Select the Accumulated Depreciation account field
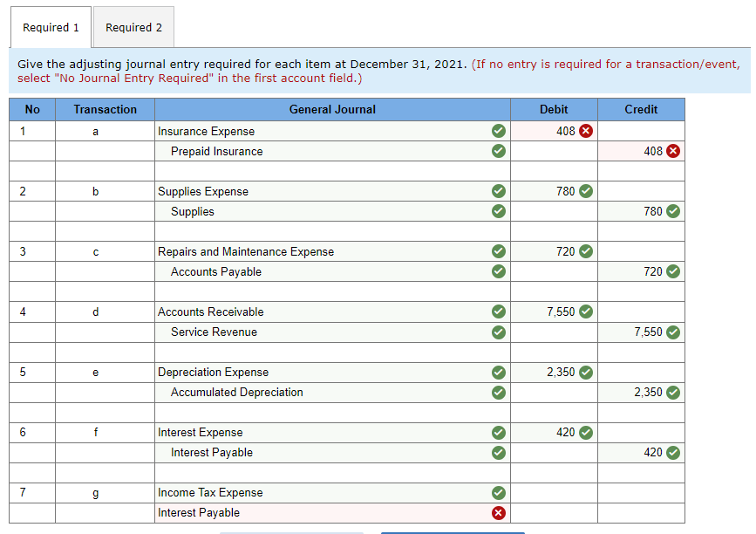 pos(332,393)
